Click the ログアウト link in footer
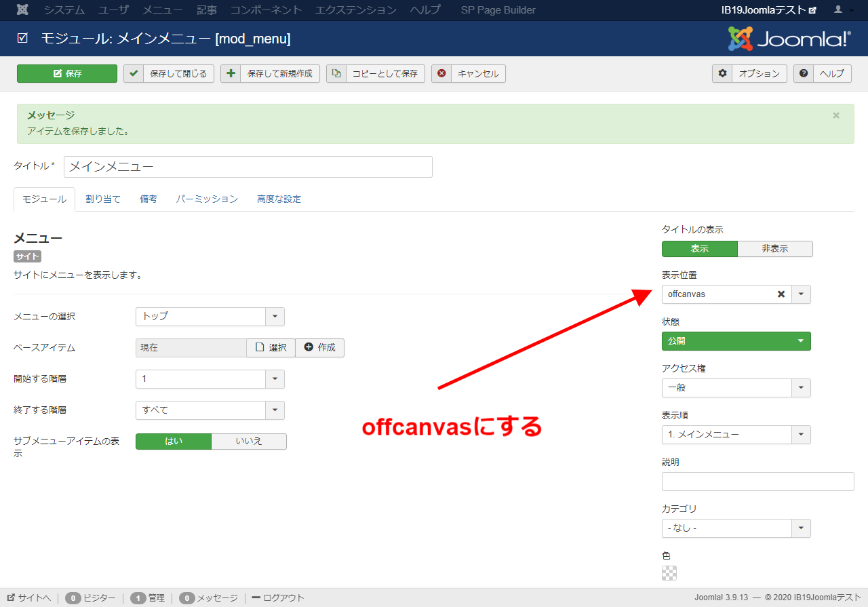 click(x=278, y=598)
